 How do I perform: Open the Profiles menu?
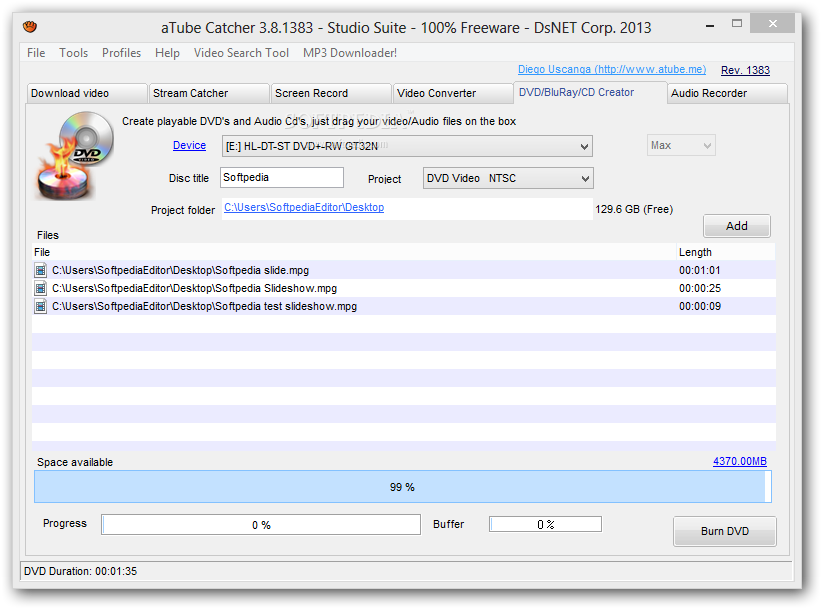pos(121,53)
